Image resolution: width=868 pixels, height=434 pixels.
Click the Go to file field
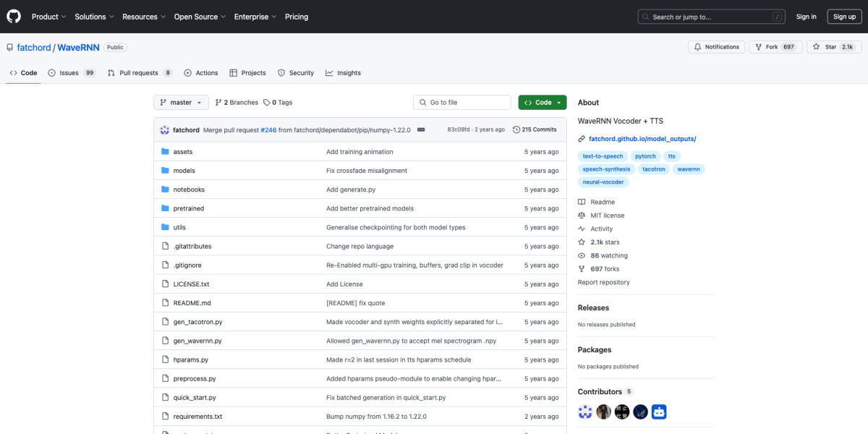click(x=463, y=103)
